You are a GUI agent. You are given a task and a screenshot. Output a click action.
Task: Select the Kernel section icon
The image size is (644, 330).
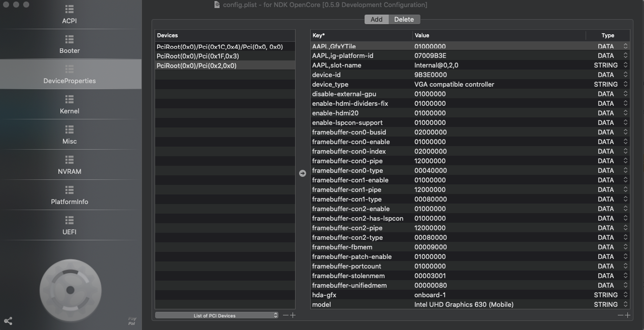coord(69,100)
